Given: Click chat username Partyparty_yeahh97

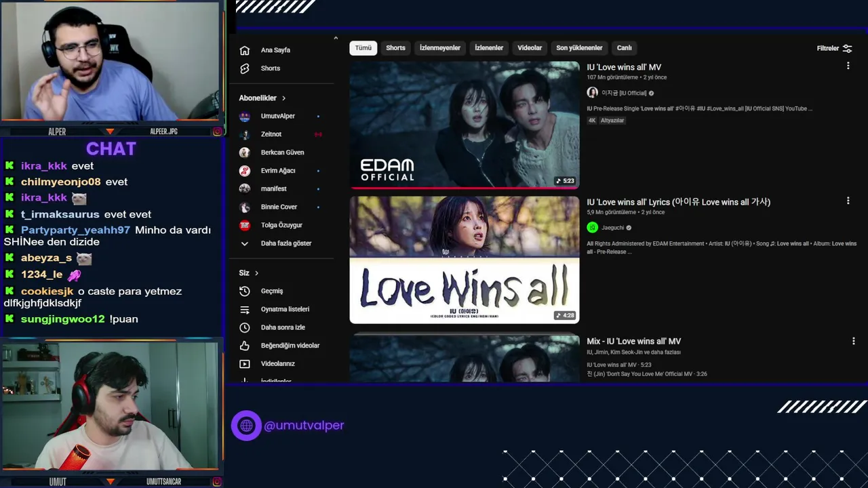Looking at the screenshot, I should point(75,230).
